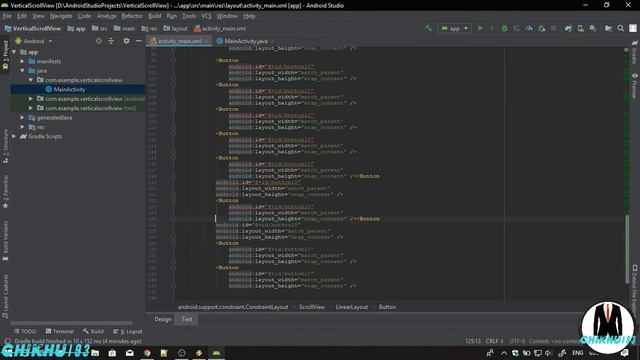640x360 pixels.
Task: Switch to the MainActivity.java editor tab
Action: pyautogui.click(x=245, y=41)
